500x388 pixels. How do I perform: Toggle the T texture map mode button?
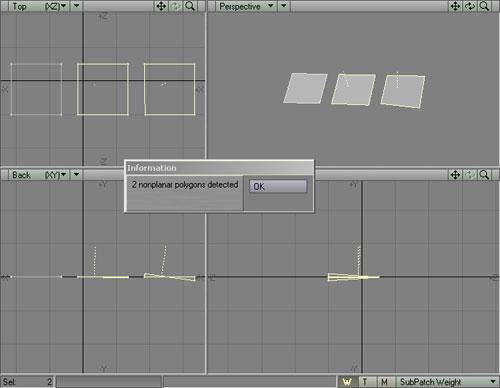point(365,382)
